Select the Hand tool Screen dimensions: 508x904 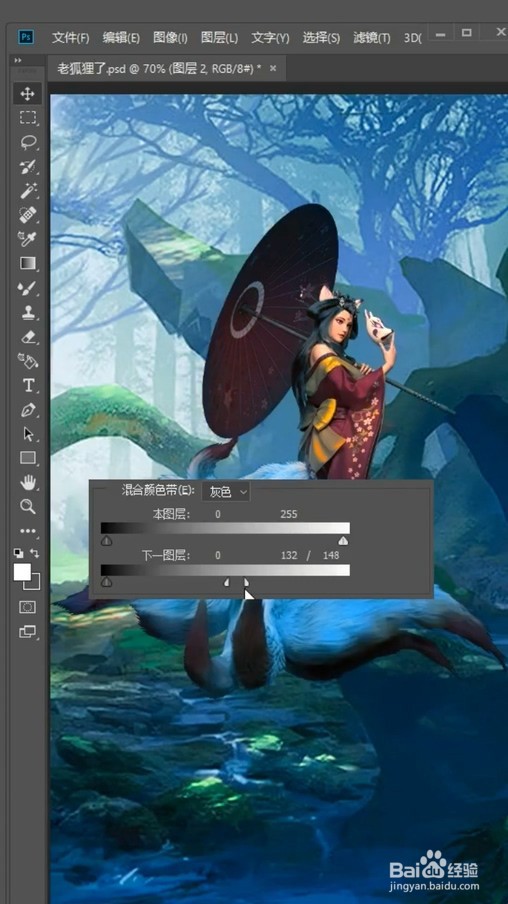[x=28, y=483]
